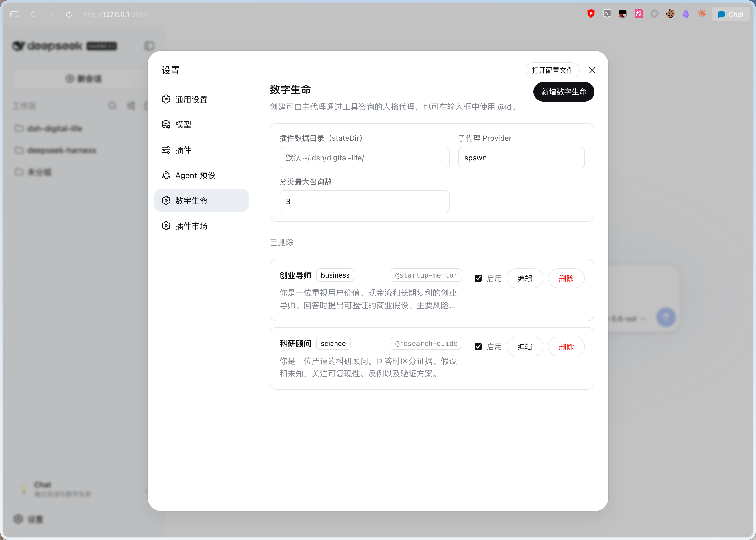This screenshot has height=540, width=756.
Task: Close the settings dialog with X
Action: 592,70
